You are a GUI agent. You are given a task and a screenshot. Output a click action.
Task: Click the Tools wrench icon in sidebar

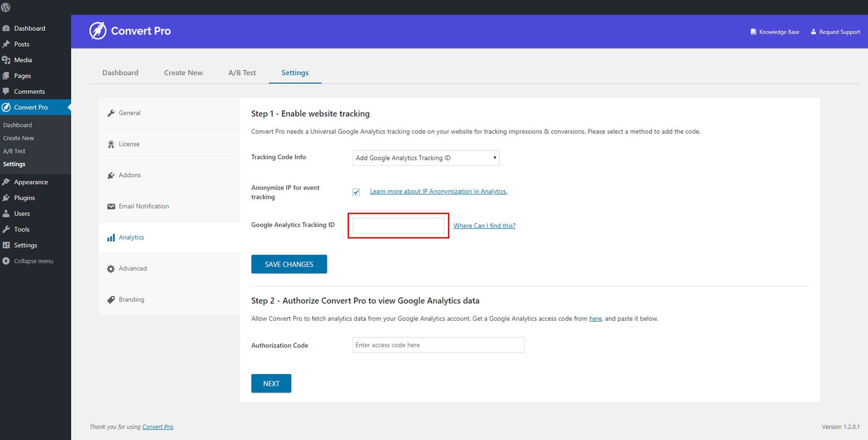click(6, 229)
